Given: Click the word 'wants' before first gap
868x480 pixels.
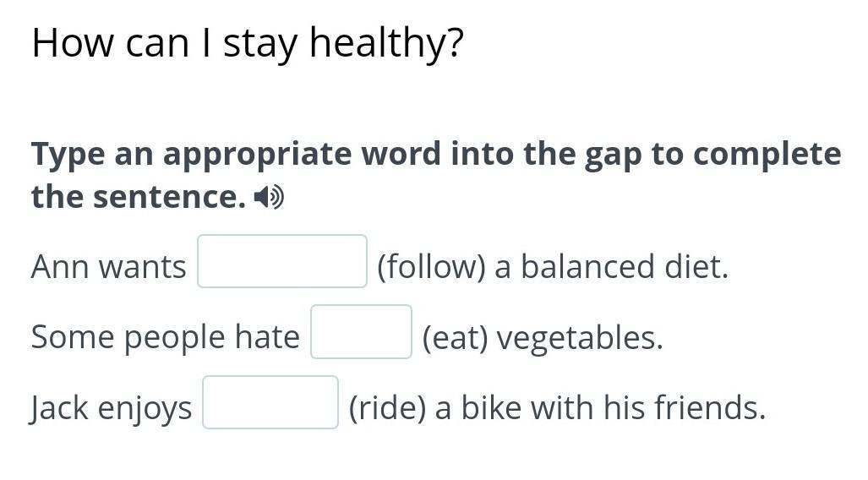Looking at the screenshot, I should 142,267.
